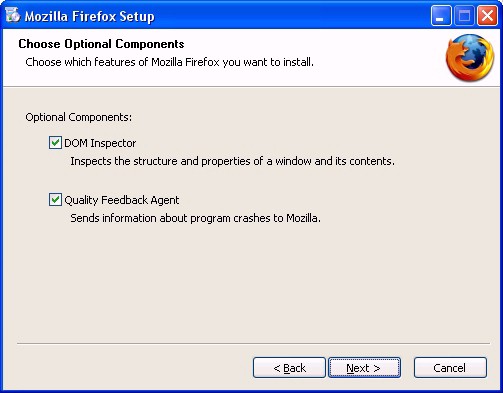
Task: Continue the installation with Next
Action: (x=364, y=368)
